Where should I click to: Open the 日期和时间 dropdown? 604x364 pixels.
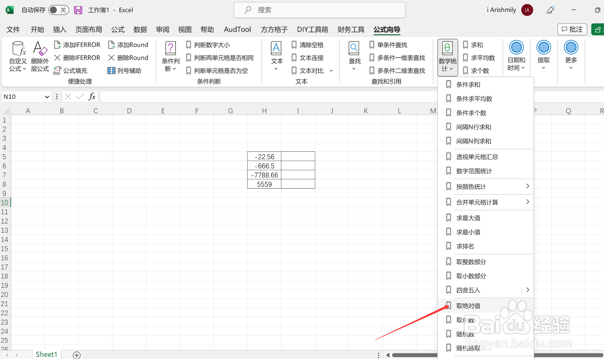pos(516,56)
